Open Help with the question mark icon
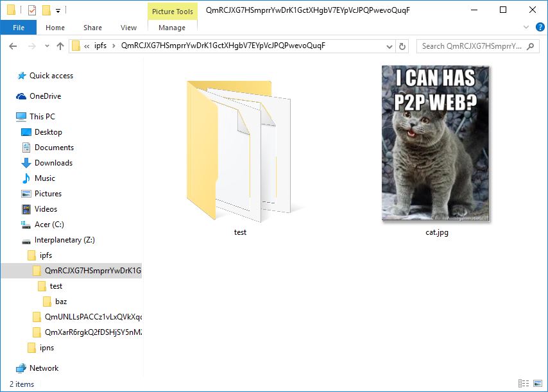The width and height of the screenshot is (548, 392). click(540, 27)
